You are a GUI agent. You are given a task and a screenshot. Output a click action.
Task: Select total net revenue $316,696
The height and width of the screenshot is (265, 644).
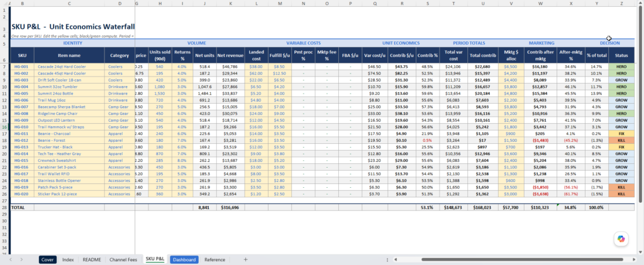tap(230, 208)
